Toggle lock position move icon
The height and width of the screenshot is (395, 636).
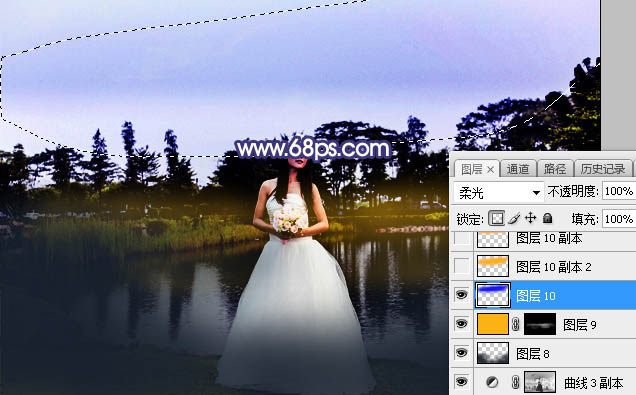[531, 219]
